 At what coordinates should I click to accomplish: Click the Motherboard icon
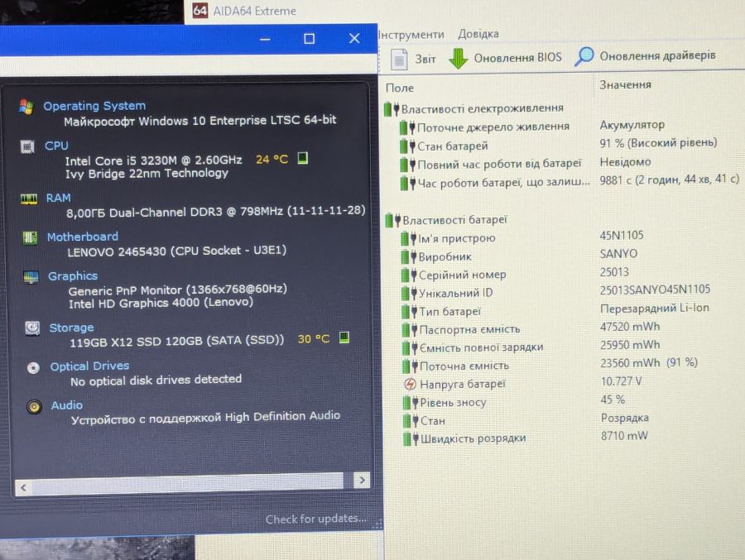(x=30, y=237)
